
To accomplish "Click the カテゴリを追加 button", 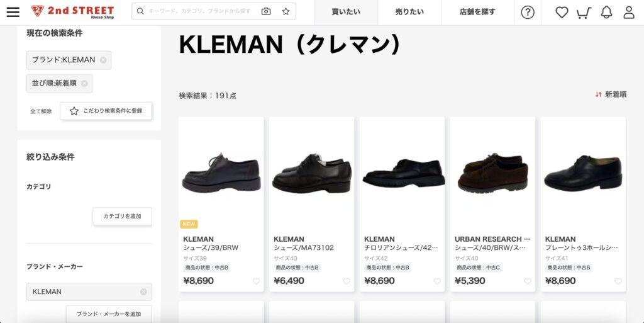I will tap(123, 216).
